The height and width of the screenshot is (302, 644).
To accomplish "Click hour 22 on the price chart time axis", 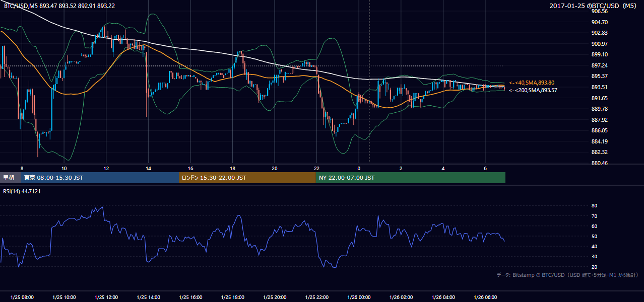I will [316, 168].
